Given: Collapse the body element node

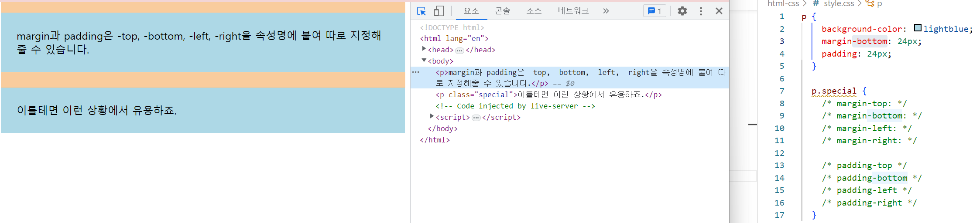Looking at the screenshot, I should point(424,61).
